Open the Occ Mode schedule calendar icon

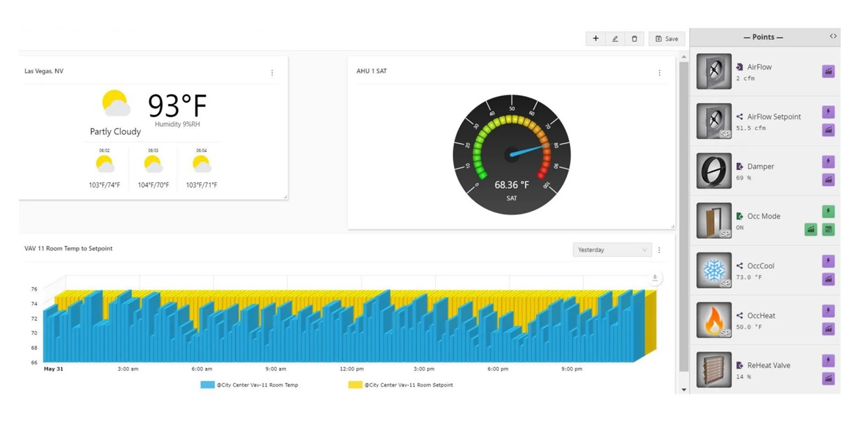(x=828, y=230)
